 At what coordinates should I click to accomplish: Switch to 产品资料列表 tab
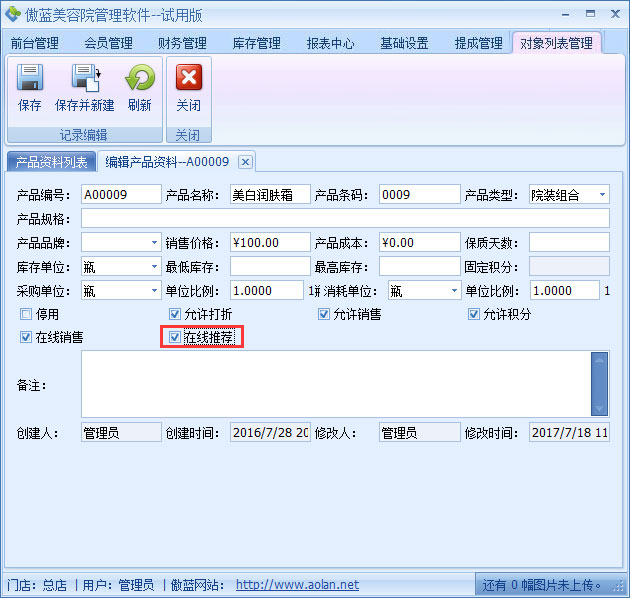[51, 162]
